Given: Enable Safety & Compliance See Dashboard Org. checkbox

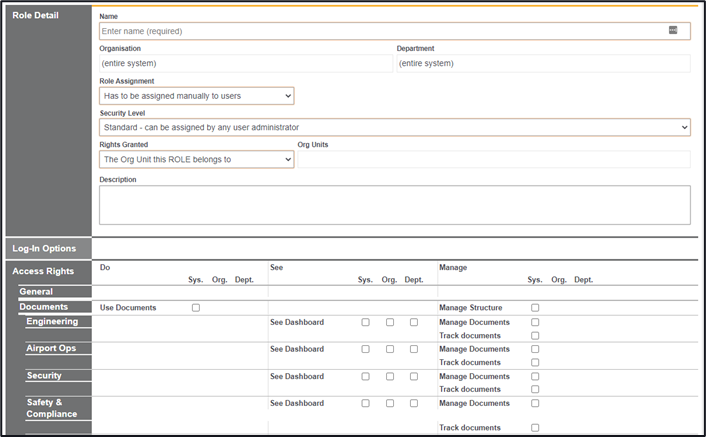Looking at the screenshot, I should (x=390, y=403).
